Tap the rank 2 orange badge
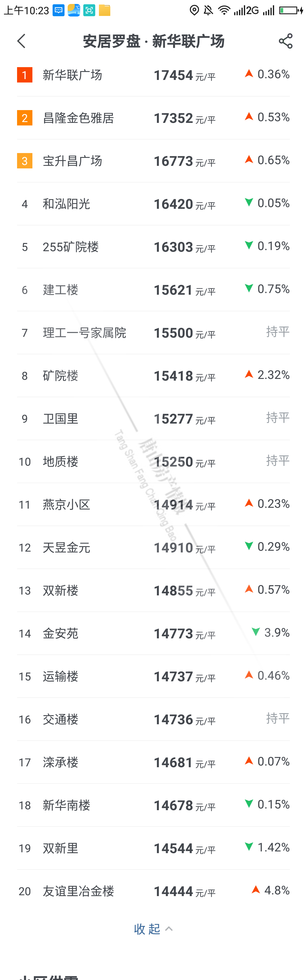Screen dimensions: 307x980 [x=25, y=118]
